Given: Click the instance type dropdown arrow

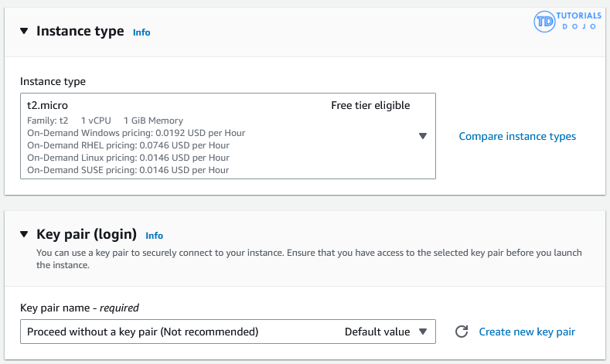Looking at the screenshot, I should [422, 136].
